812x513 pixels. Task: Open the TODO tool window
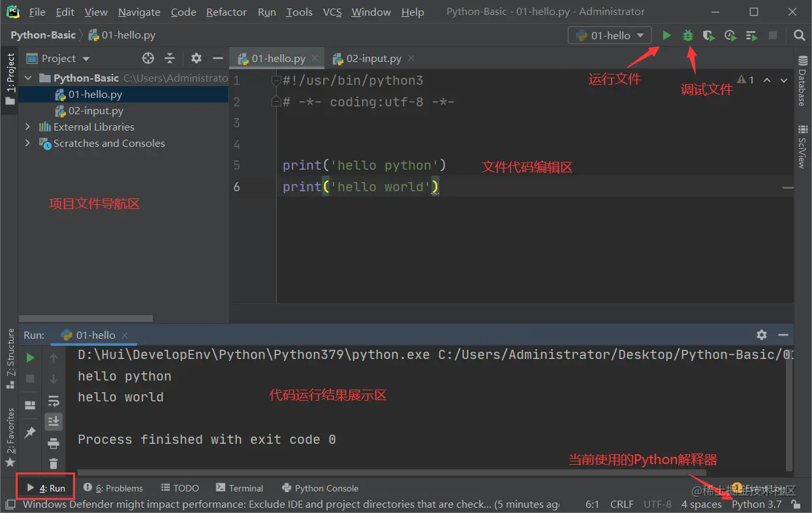pos(180,488)
